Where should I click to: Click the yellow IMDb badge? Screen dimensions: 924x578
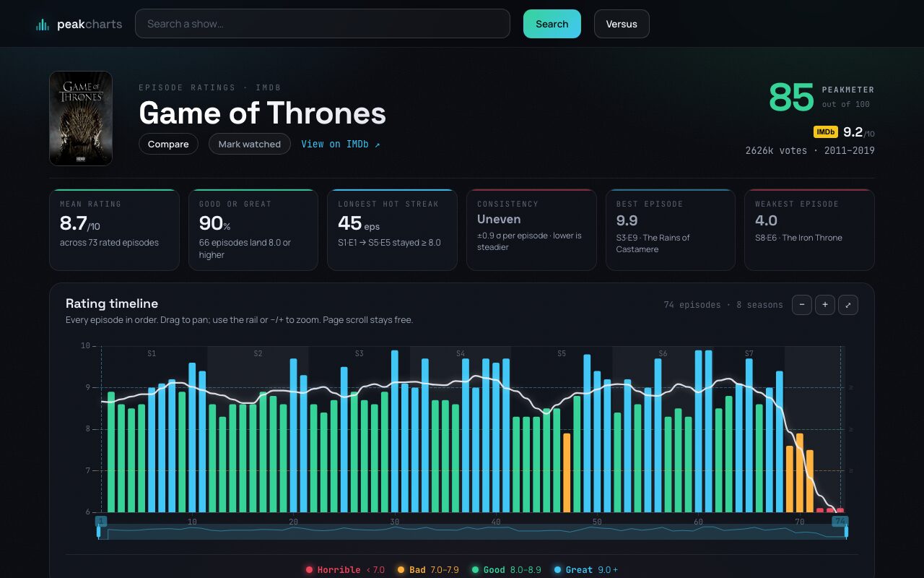[826, 132]
